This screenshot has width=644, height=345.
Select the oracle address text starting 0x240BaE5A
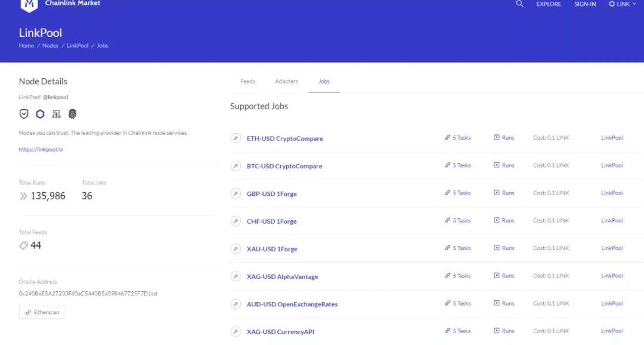tap(88, 294)
